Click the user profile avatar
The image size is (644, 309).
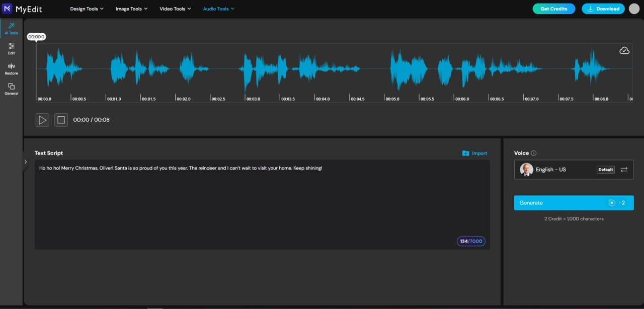pyautogui.click(x=634, y=9)
